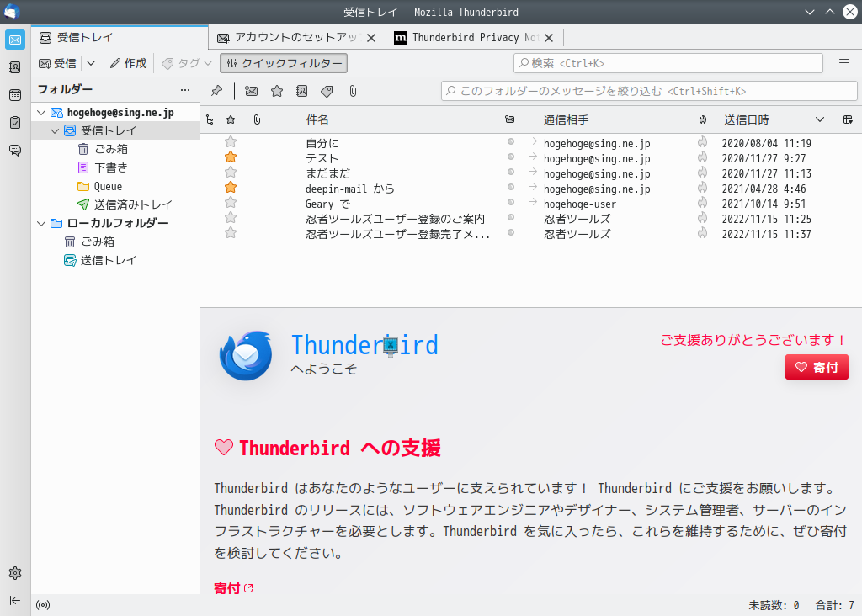
Task: Open the application hamburger menu
Action: 844,63
